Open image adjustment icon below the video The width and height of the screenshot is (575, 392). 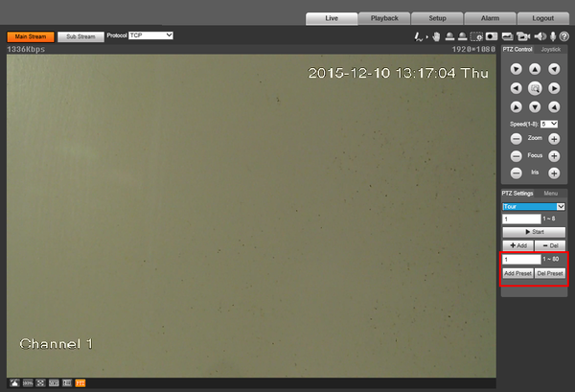(14, 383)
